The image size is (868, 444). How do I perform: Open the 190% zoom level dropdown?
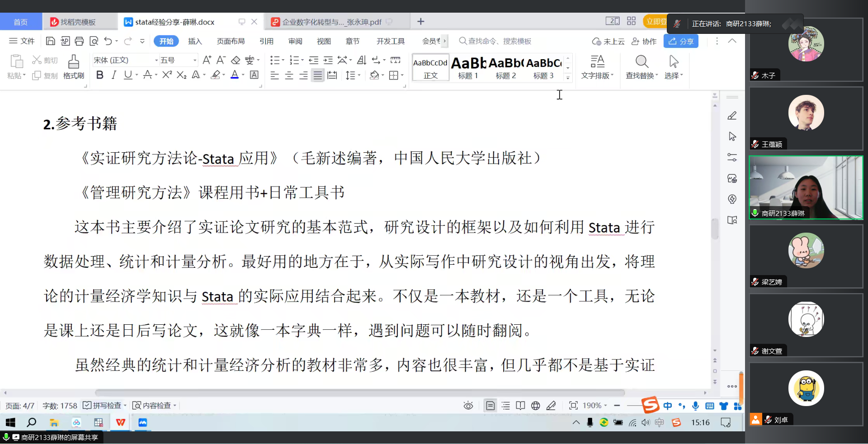595,406
